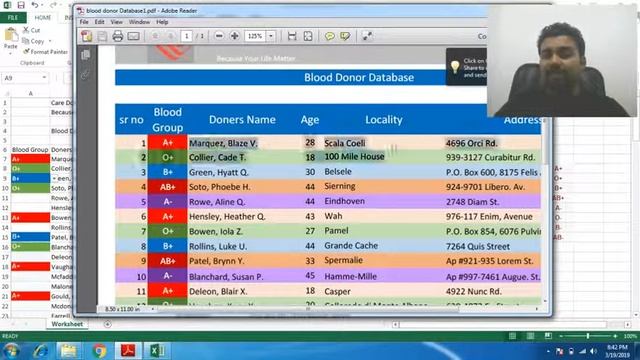This screenshot has height=360, width=640.
Task: Click the fit one full page icon
Action: [308, 36]
